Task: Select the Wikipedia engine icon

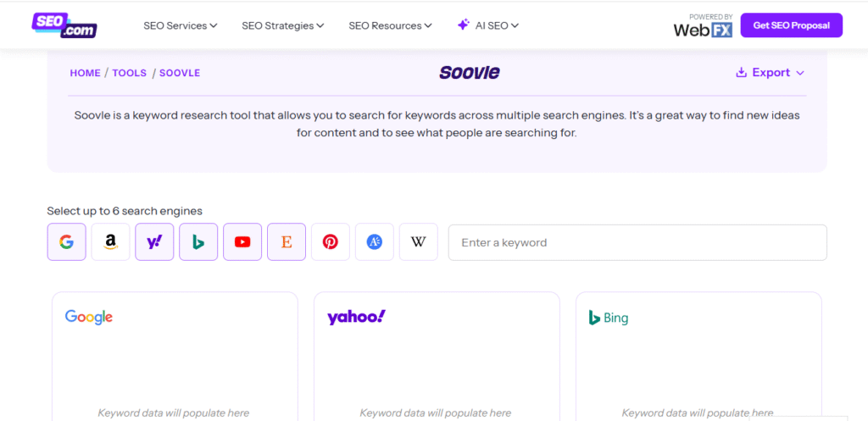Action: tap(419, 242)
